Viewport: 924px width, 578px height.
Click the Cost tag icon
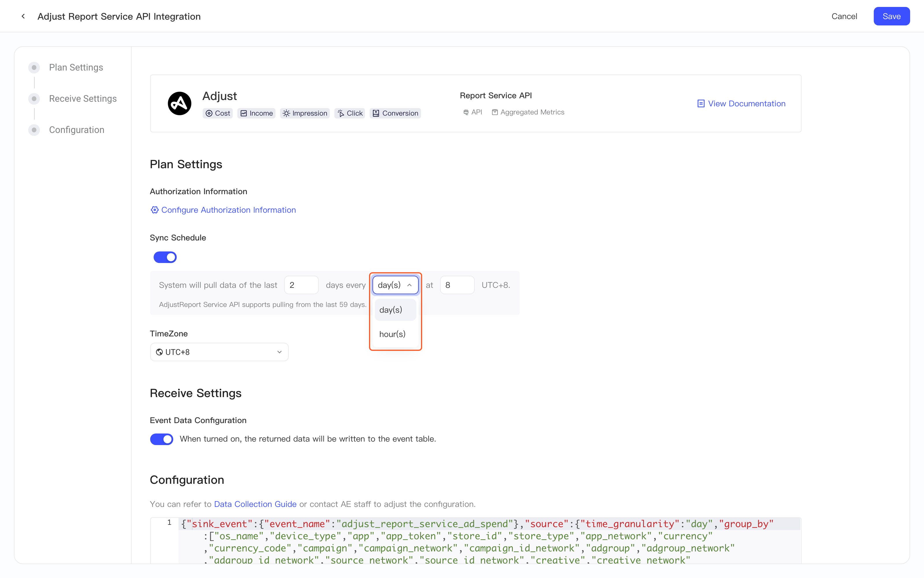209,113
